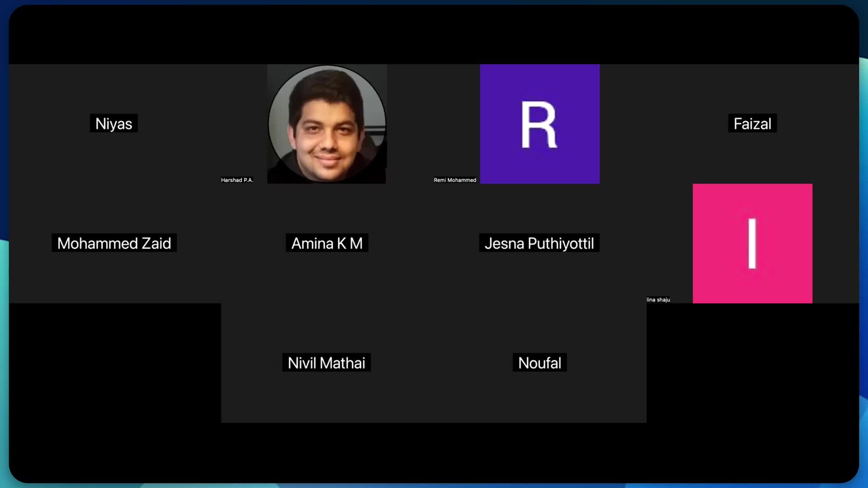The height and width of the screenshot is (488, 868).
Task: Click the Noufal name label
Action: pos(539,363)
